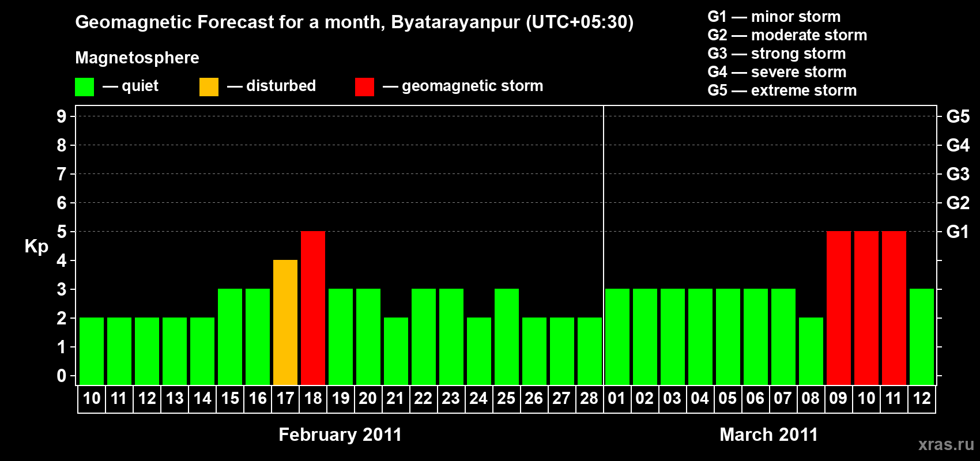This screenshot has height=461, width=980.
Task: Select the red bar for February 18
Action: coord(313,308)
